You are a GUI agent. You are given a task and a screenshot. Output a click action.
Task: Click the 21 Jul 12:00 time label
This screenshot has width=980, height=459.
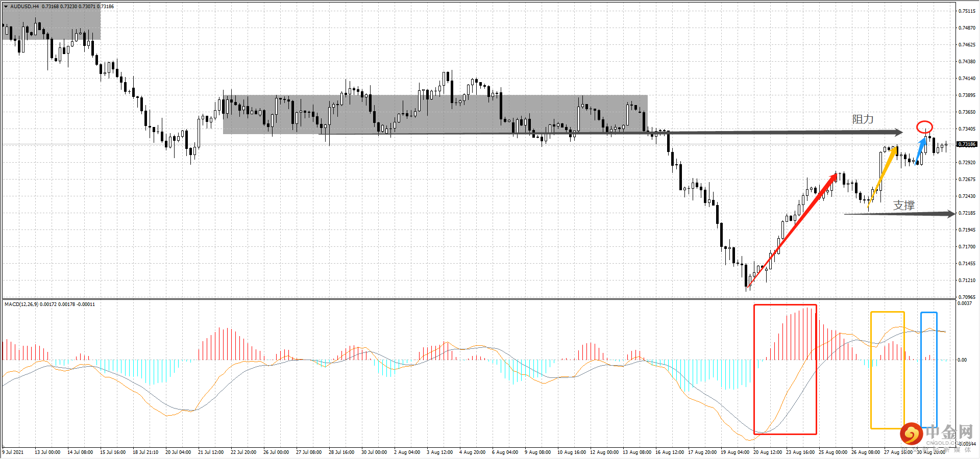point(211,452)
